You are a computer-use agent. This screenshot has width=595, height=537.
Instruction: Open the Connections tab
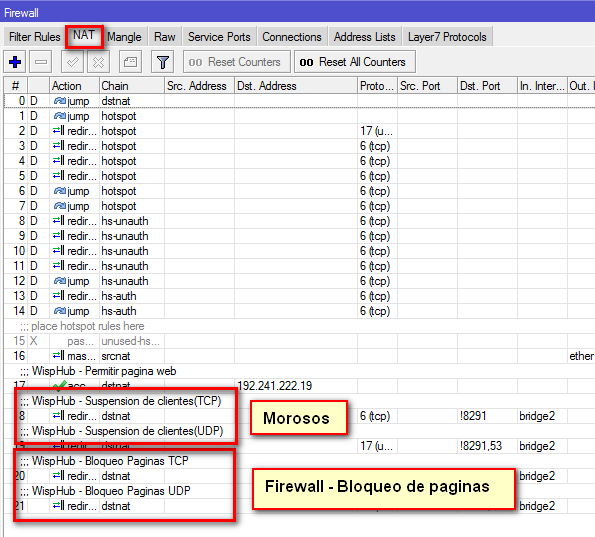[x=292, y=37]
